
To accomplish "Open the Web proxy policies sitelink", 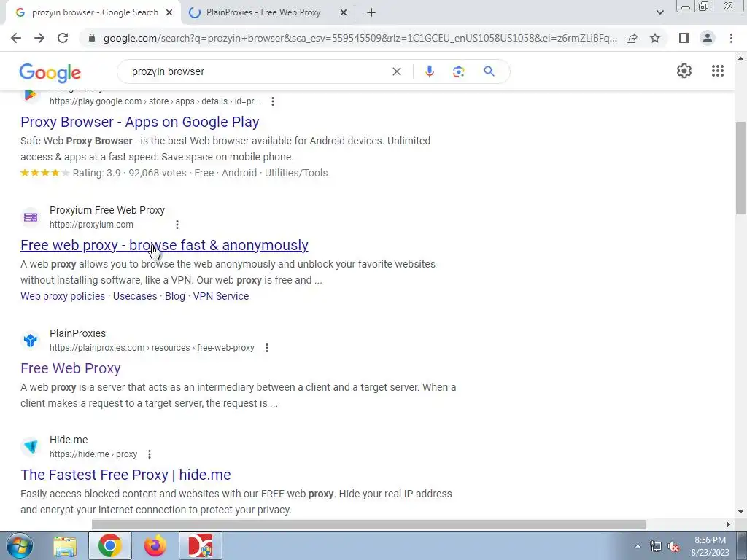I will pos(63,296).
